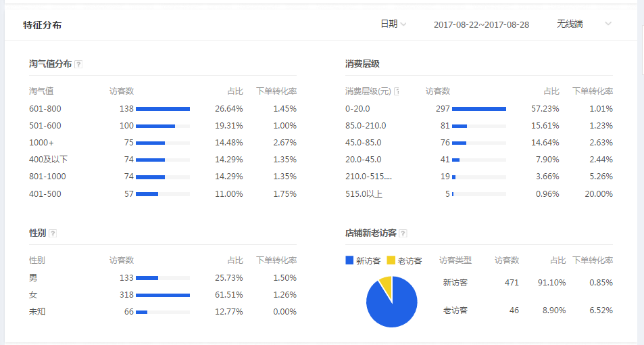Click help icon beside 淘气值分布 title
Image resolution: width=644 pixels, height=345 pixels.
(x=78, y=64)
